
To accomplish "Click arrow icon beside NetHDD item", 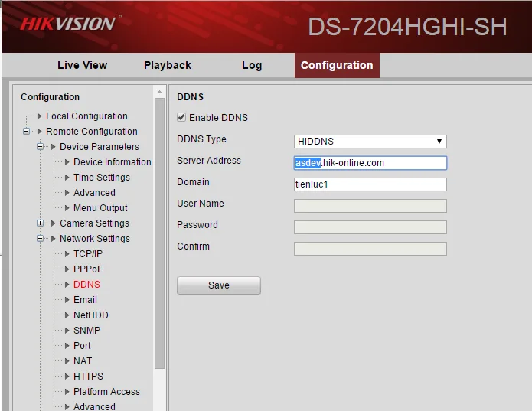I will point(67,315).
